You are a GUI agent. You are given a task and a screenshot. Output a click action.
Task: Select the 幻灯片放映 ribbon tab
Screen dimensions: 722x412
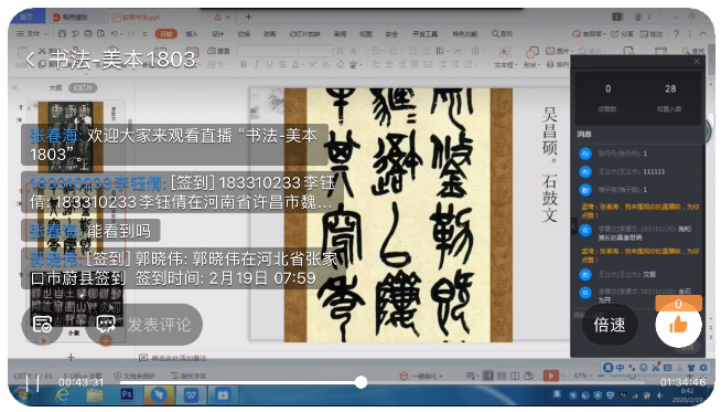pos(304,34)
